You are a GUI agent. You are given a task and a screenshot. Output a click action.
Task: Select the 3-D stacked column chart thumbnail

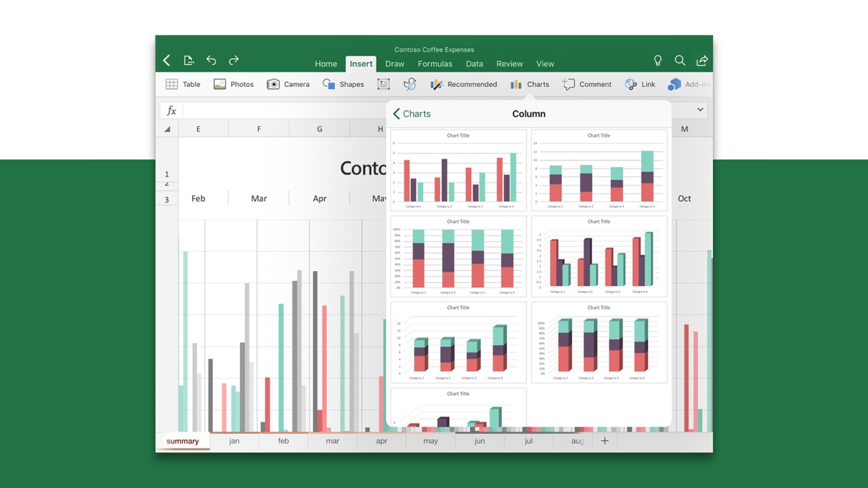click(x=458, y=343)
